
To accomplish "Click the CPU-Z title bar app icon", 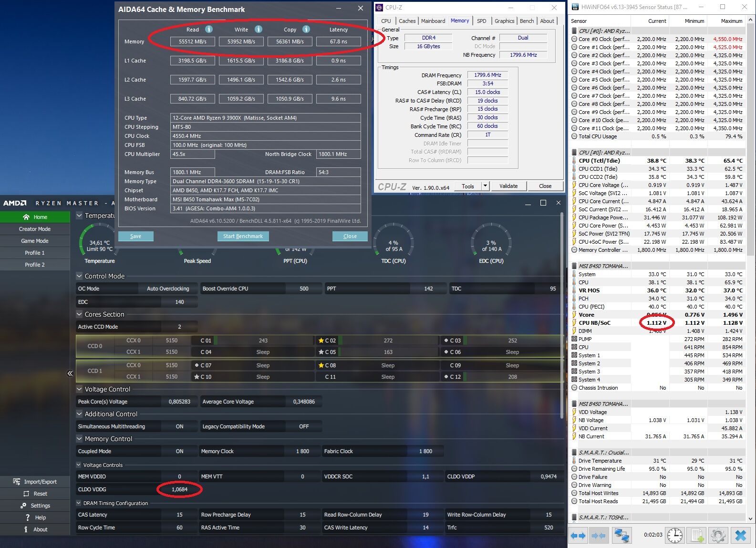I will tap(380, 7).
